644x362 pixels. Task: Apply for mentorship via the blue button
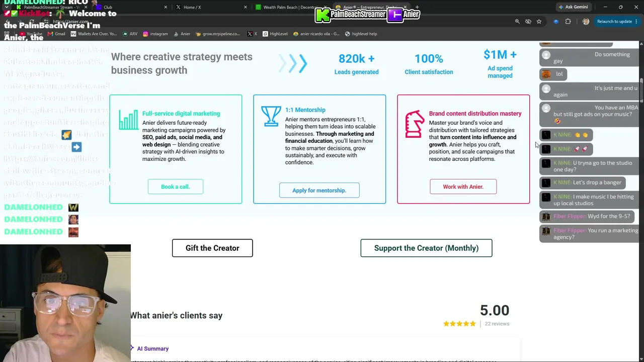click(x=319, y=190)
